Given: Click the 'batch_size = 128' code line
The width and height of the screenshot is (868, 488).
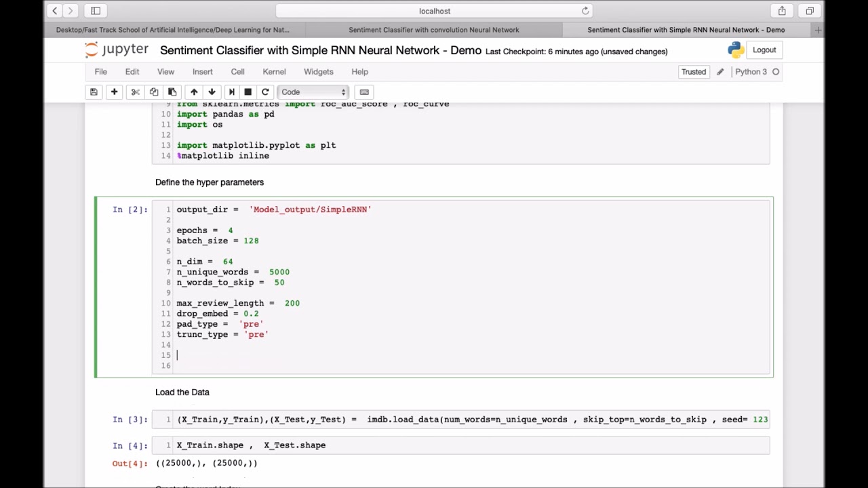Looking at the screenshot, I should pyautogui.click(x=218, y=241).
